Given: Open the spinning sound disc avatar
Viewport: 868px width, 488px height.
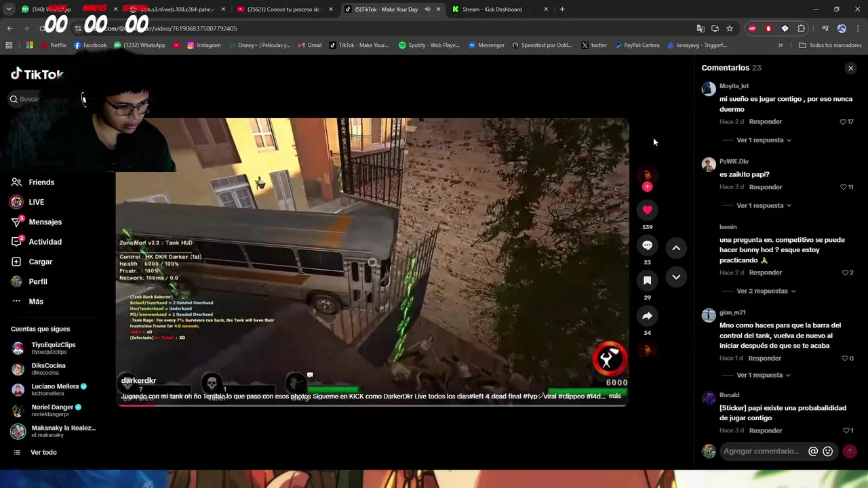Looking at the screenshot, I should click(647, 350).
